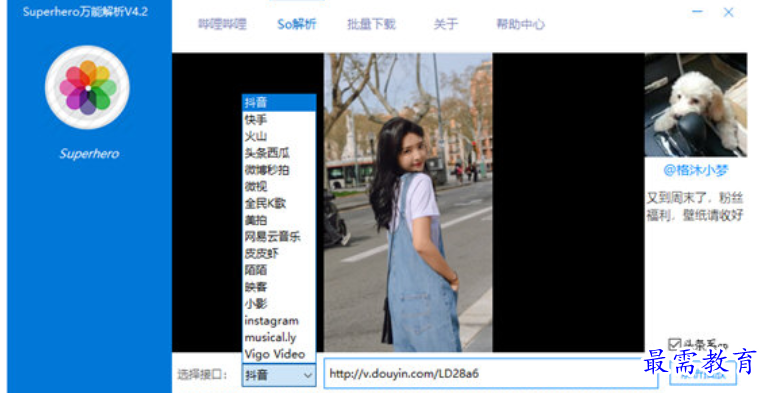Screen dimensions: 765x393
Task: Click the Superhero万能解析V4.2 title text
Action: click(85, 12)
